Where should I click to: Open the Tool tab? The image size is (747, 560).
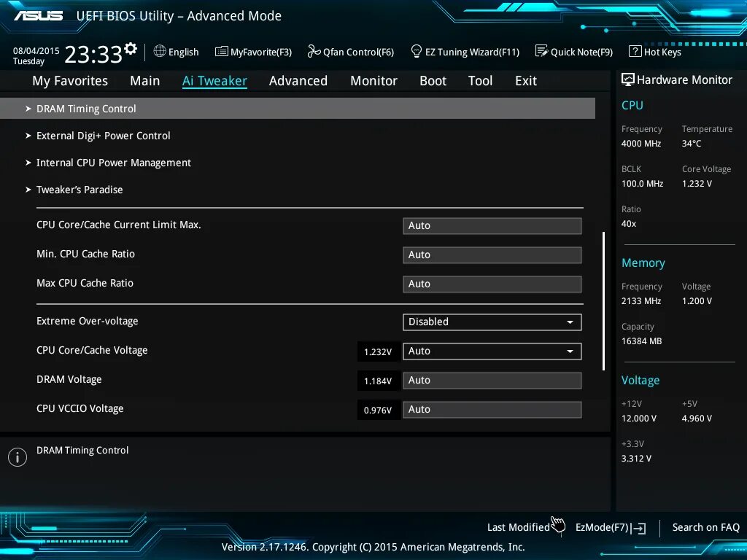pyautogui.click(x=480, y=81)
